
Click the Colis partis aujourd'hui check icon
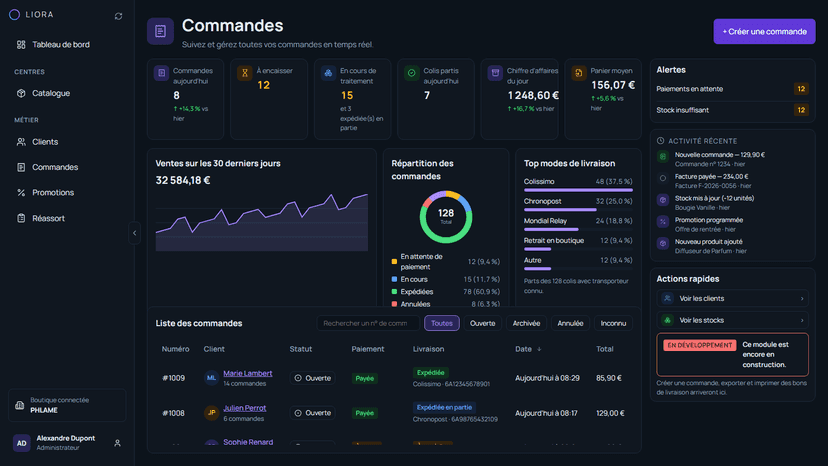412,73
